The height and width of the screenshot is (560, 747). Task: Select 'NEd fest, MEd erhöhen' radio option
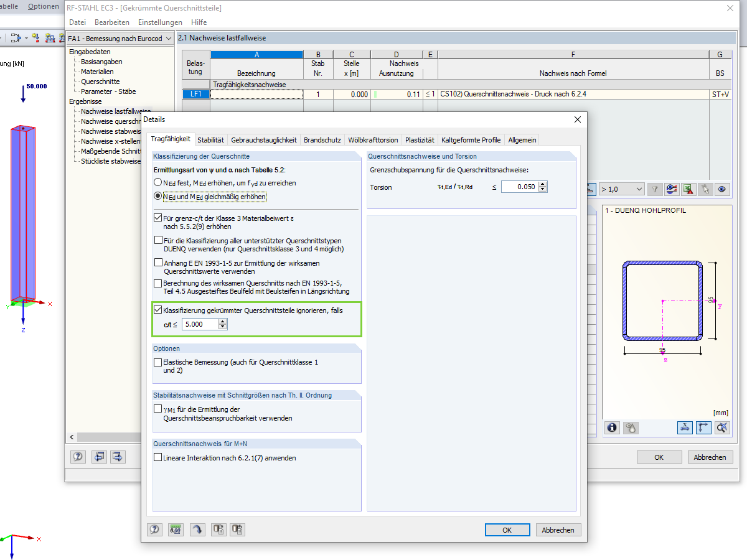coord(157,183)
